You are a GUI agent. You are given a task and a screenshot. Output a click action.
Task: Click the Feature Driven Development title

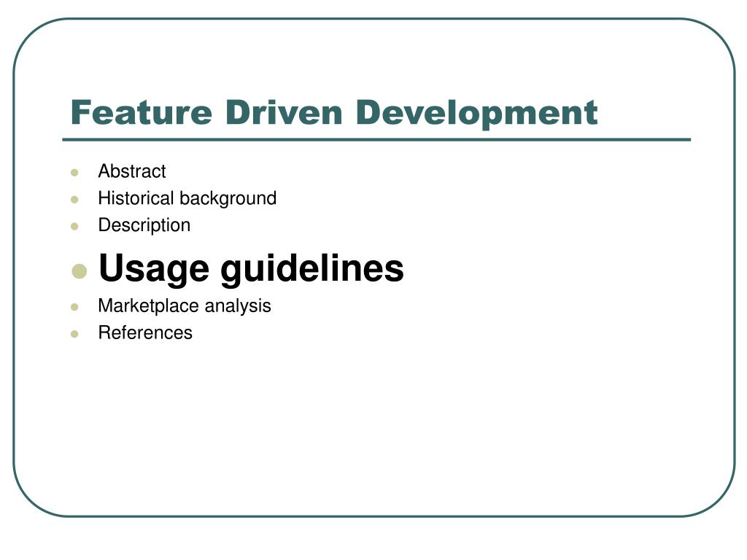tap(334, 113)
